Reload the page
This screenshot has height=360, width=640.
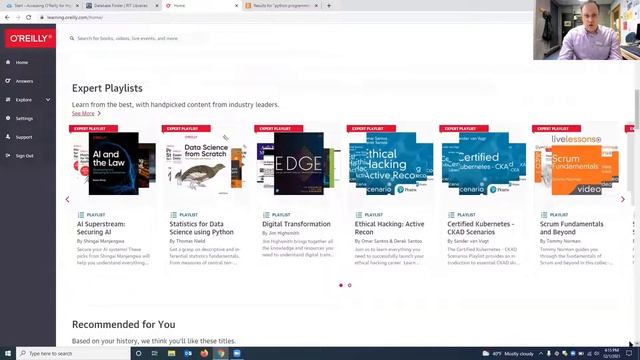(29, 18)
